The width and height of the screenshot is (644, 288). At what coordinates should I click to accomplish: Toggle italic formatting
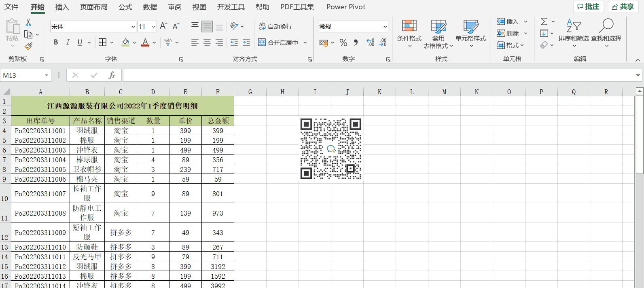(x=68, y=42)
